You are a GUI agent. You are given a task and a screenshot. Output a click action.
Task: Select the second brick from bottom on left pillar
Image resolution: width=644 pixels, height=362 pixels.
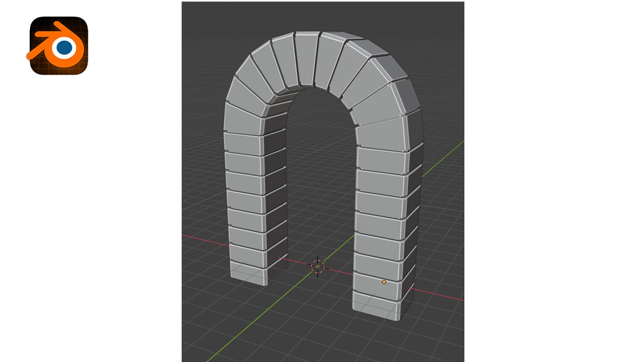click(x=248, y=255)
